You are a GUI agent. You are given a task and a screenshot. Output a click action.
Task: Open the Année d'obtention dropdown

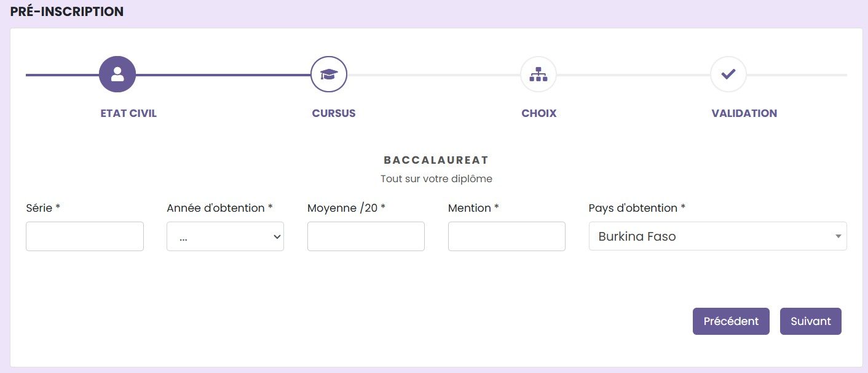click(225, 236)
